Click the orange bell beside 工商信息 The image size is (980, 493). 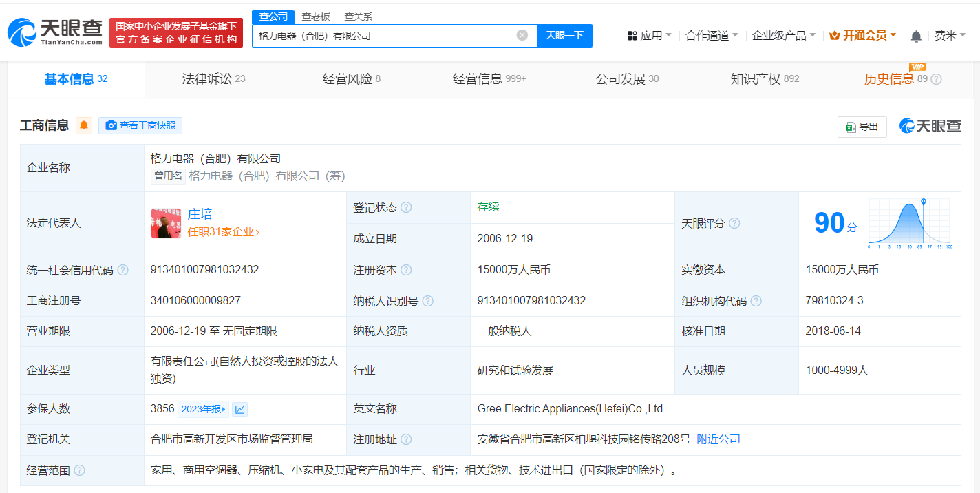coord(83,125)
